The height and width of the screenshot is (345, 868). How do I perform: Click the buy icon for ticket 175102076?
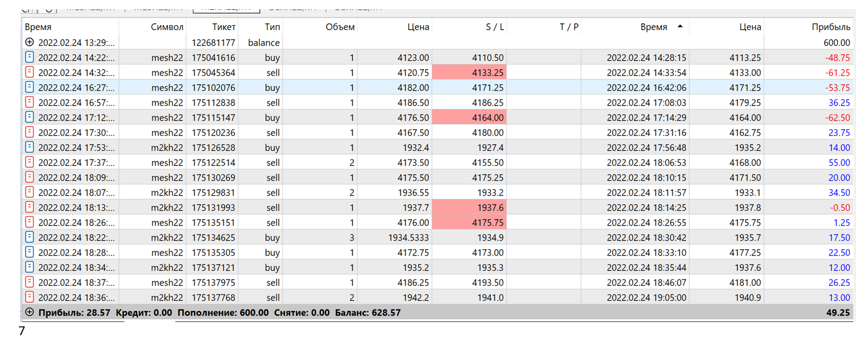tap(30, 87)
